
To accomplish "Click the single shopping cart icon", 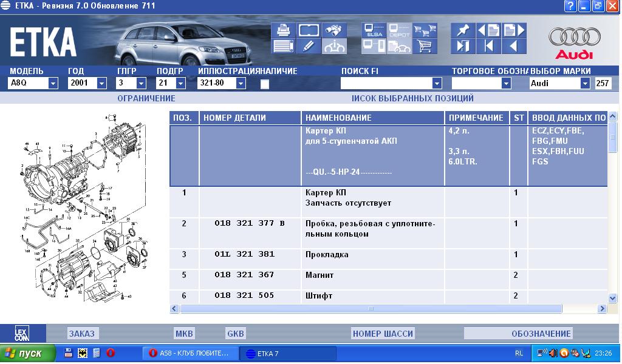I will click(425, 46).
